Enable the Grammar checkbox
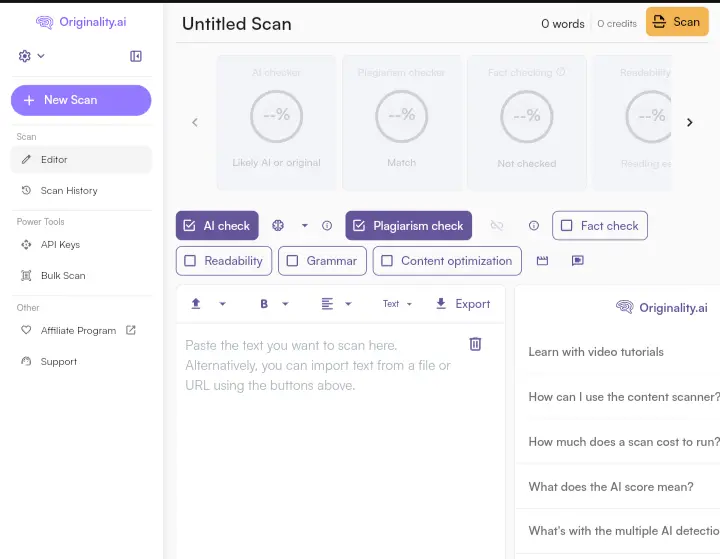Image resolution: width=720 pixels, height=559 pixels. coord(292,261)
